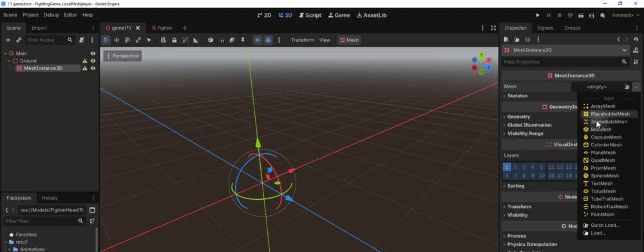644x252 pixels.
Task: Click the remote debug monitor icon
Action: pyautogui.click(x=570, y=15)
